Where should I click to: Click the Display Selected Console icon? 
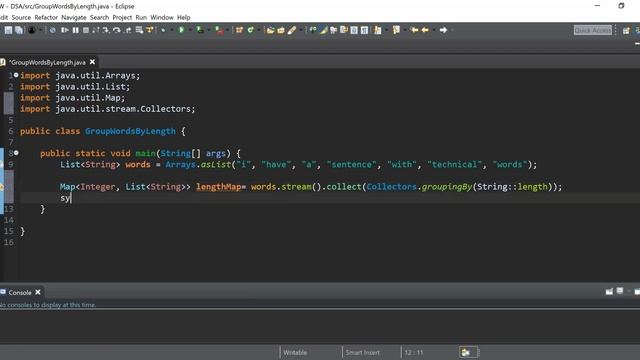pyautogui.click(x=620, y=291)
